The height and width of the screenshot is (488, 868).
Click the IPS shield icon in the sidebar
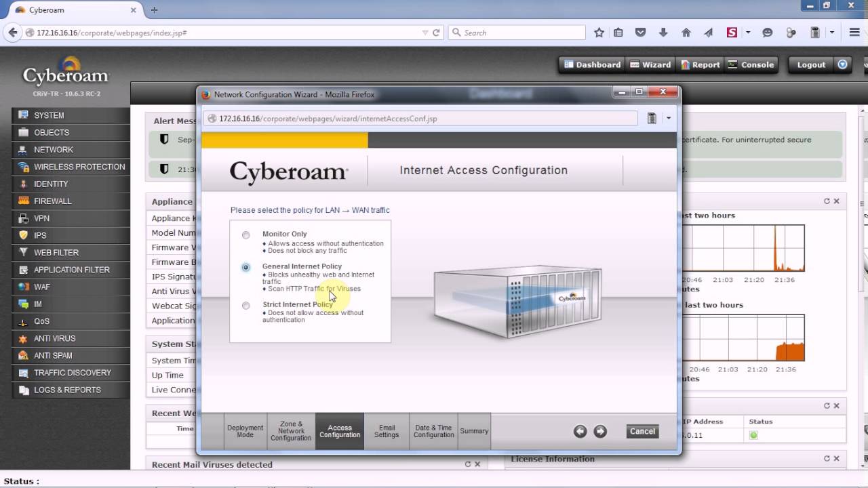click(x=24, y=235)
